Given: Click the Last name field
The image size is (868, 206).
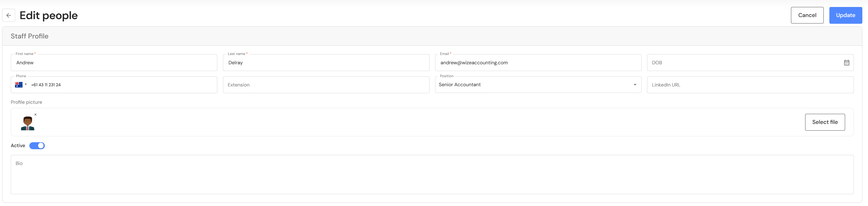Looking at the screenshot, I should coord(326,63).
